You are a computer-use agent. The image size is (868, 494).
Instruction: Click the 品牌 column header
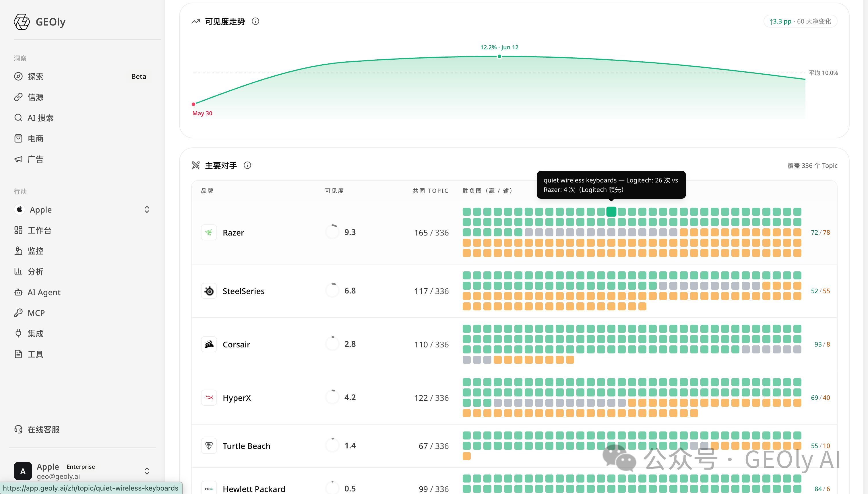coord(207,191)
